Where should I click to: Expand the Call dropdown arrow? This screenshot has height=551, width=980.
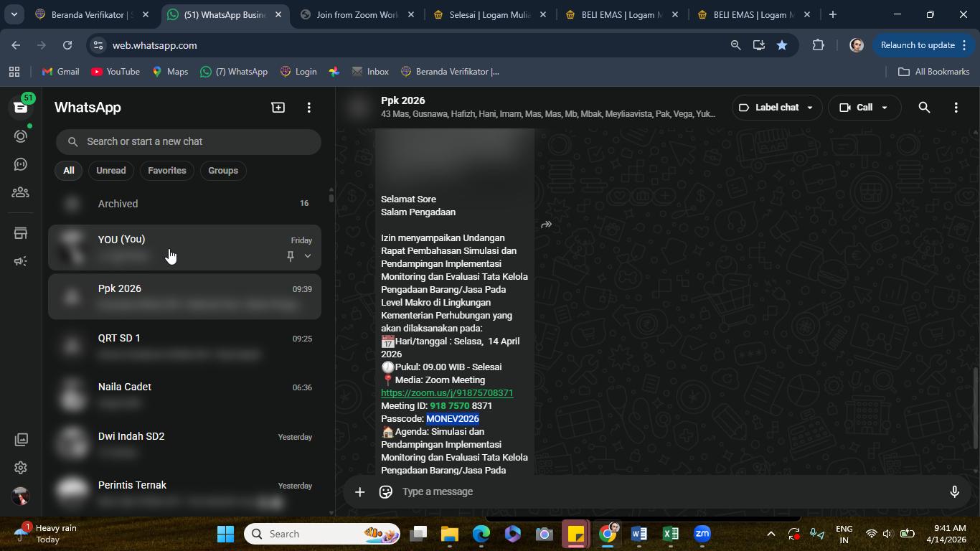pyautogui.click(x=885, y=108)
